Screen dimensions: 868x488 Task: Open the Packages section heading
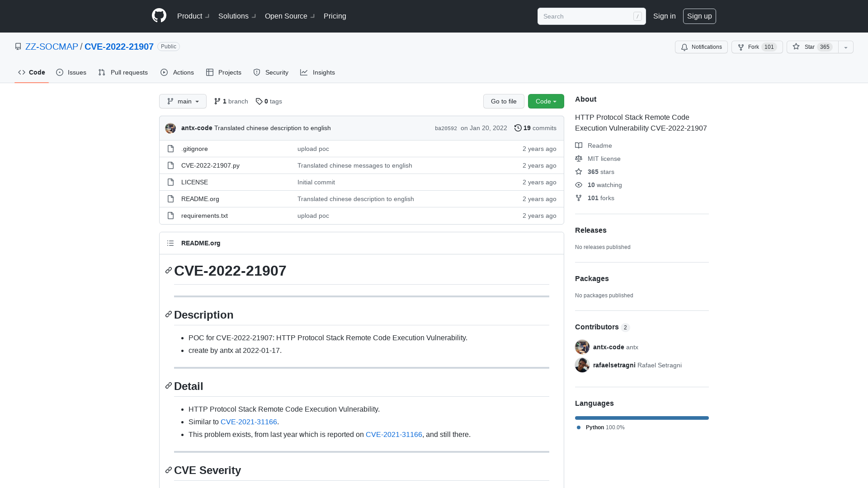coord(592,278)
